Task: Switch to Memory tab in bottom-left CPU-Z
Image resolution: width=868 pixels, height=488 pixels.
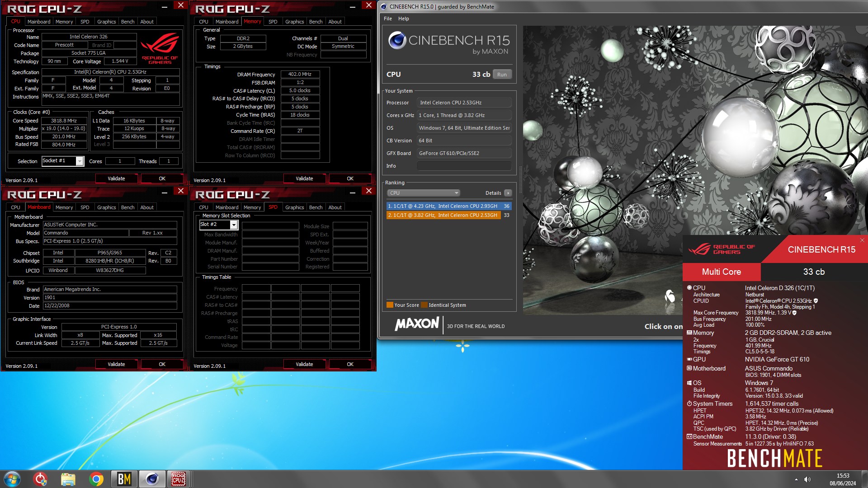Action: coord(64,207)
